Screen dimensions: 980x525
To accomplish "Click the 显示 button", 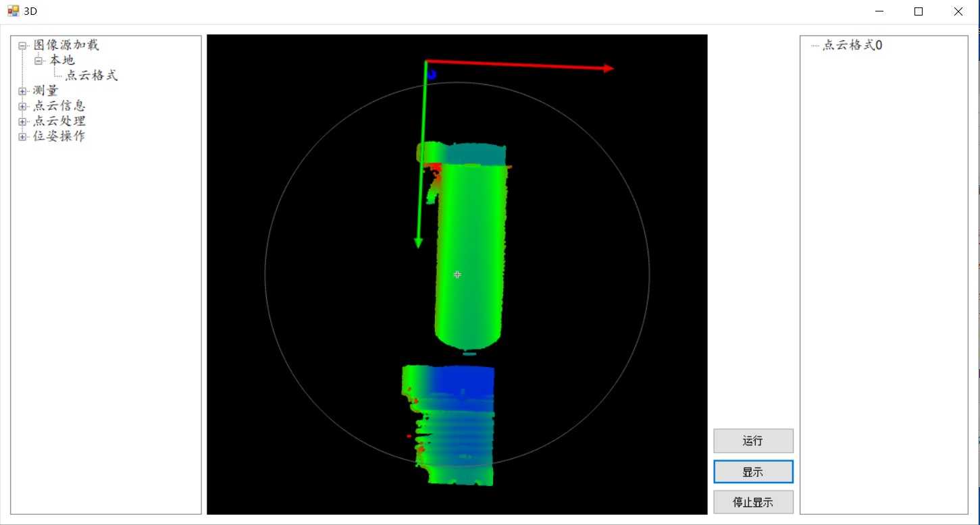I will 753,472.
